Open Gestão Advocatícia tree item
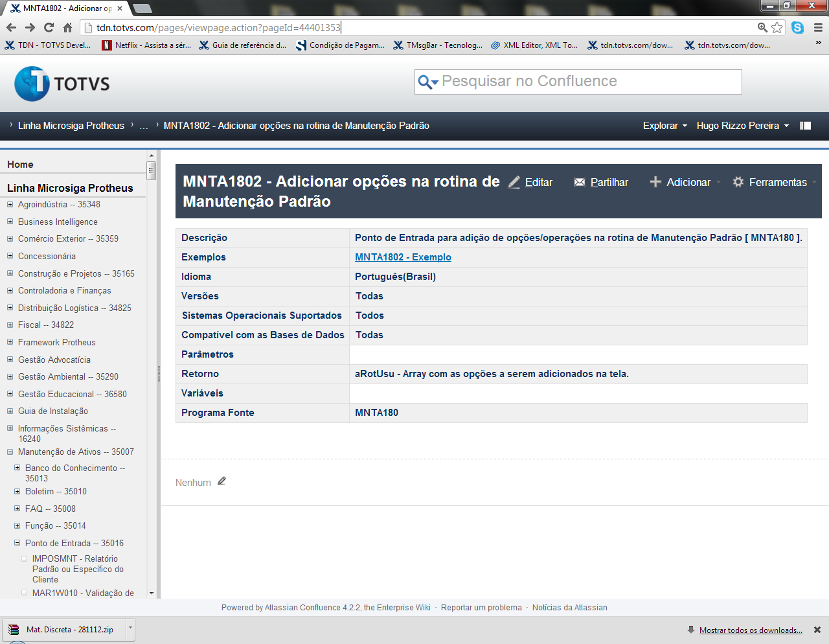Viewport: 829px width, 644px height. (x=54, y=360)
